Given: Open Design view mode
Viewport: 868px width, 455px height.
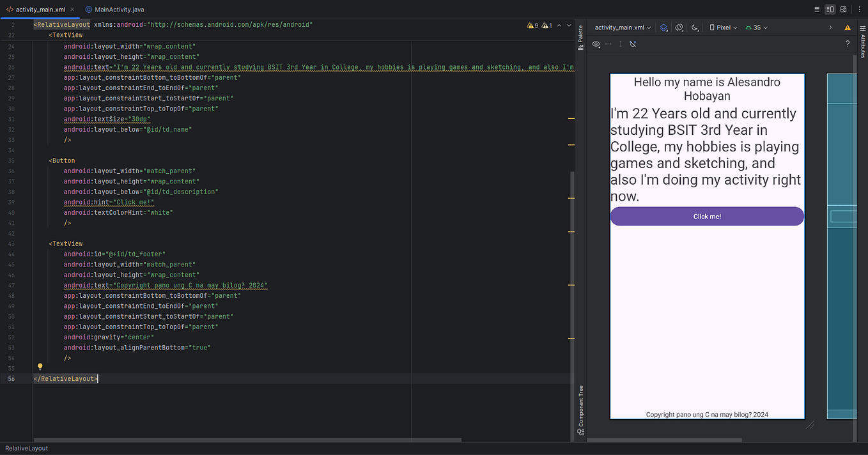Looking at the screenshot, I should tap(843, 9).
